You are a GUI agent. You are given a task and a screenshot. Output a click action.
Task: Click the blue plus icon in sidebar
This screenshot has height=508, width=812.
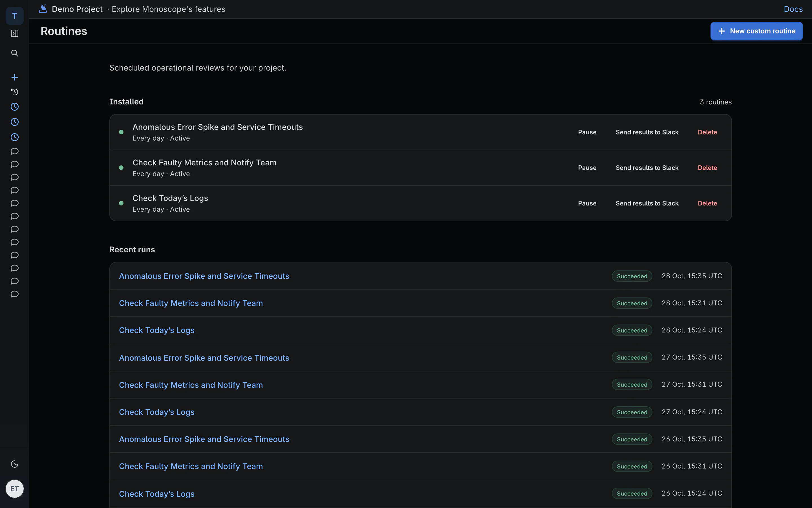pos(14,77)
